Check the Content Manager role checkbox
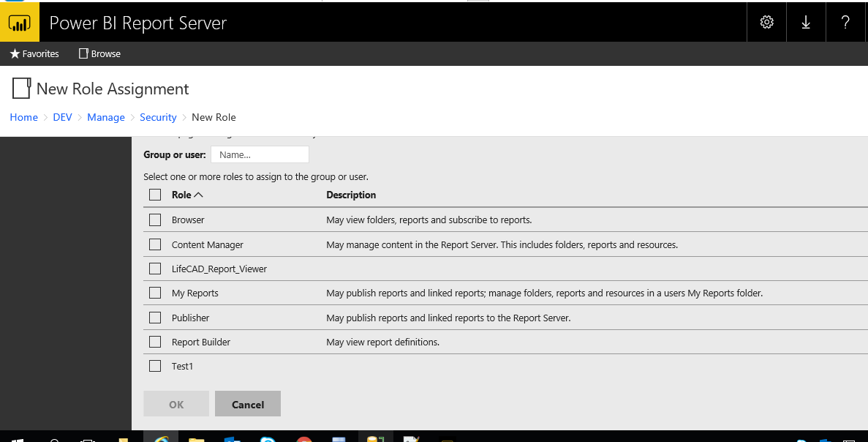 pyautogui.click(x=155, y=244)
